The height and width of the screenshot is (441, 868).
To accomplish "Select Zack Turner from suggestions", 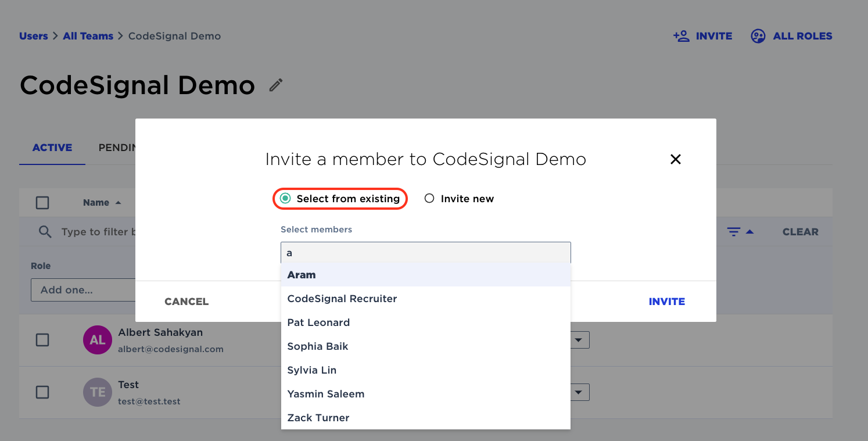I will 426,418.
